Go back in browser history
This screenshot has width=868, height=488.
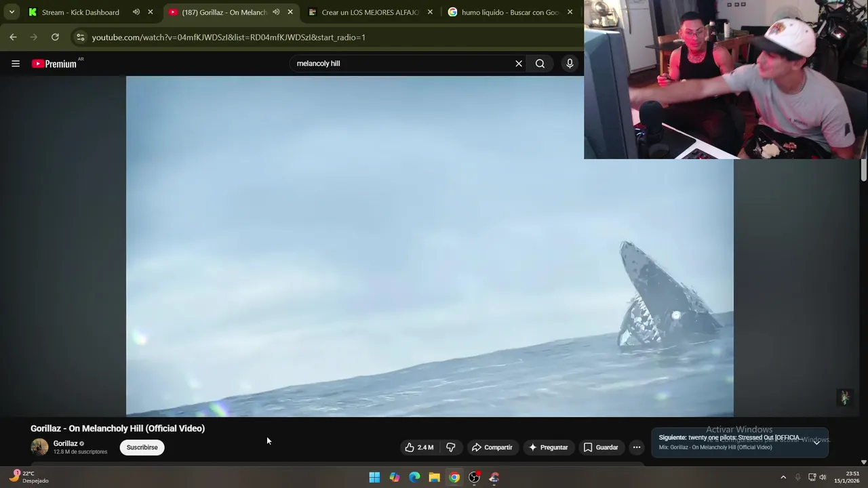(x=13, y=37)
